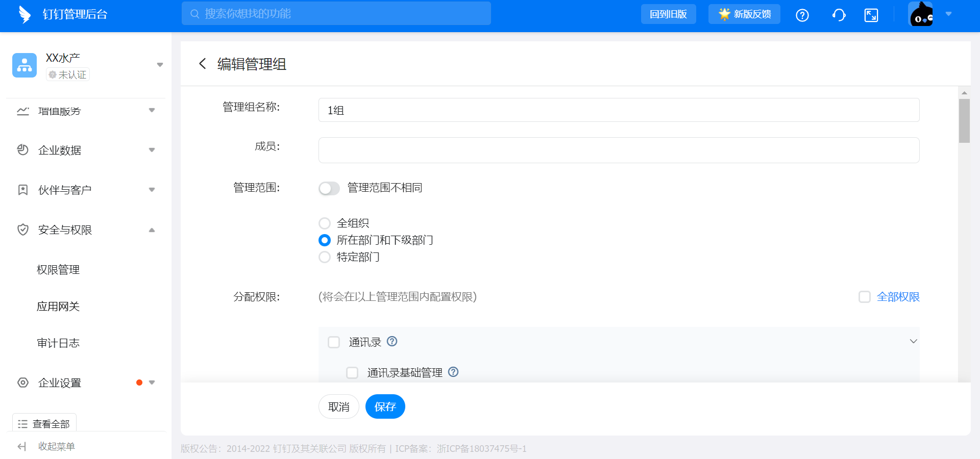Click help icon next to 通讯录基础管理
Image resolution: width=980 pixels, height=459 pixels.
point(453,372)
